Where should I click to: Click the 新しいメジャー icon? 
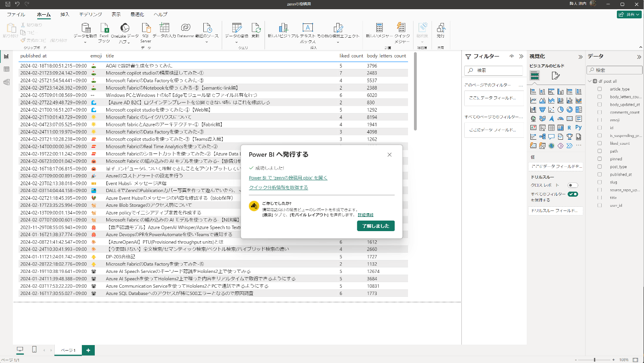click(379, 28)
